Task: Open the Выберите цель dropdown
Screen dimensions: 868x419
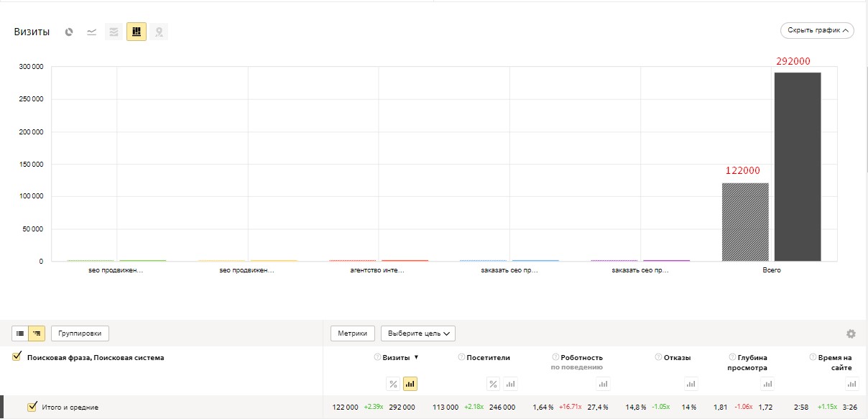Action: coord(417,333)
